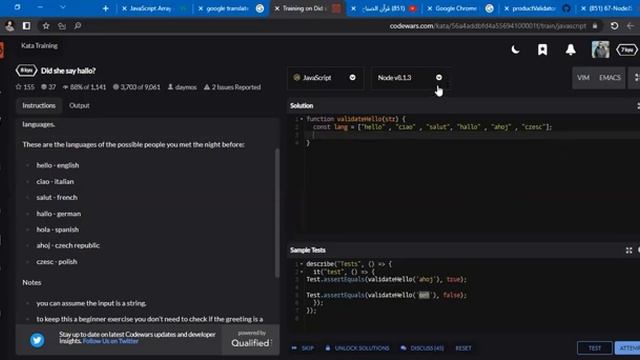Switch to productValidator browser tab

538,8
